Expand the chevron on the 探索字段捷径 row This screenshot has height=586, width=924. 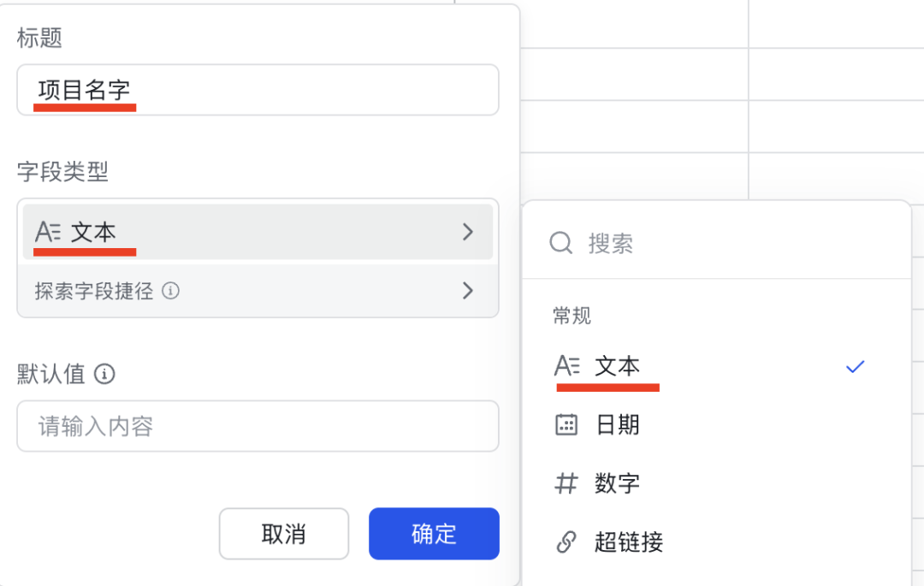(x=468, y=290)
